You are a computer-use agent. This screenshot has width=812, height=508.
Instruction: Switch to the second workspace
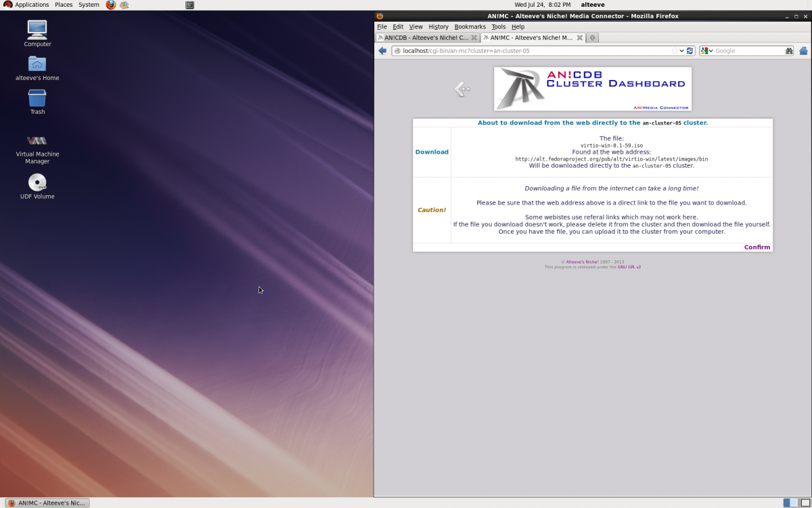pyautogui.click(x=805, y=503)
